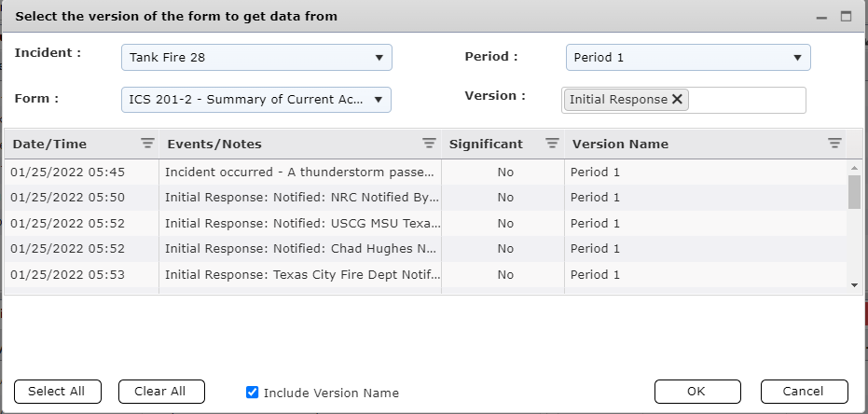Click the scroll down arrow in the table

tap(855, 285)
